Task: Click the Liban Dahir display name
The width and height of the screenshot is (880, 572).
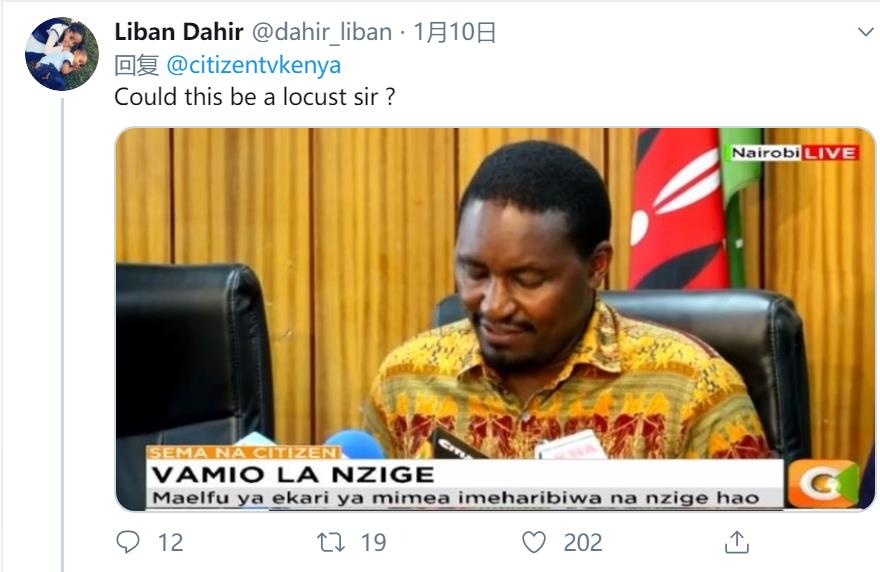Action: (178, 32)
